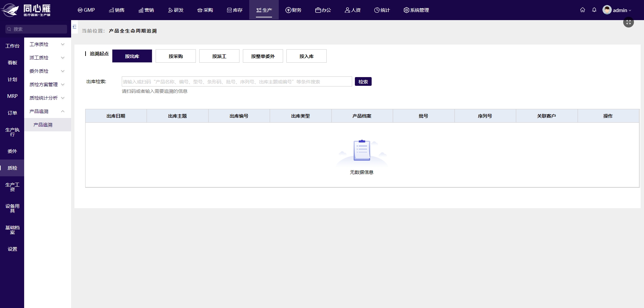Select the 产品追溯 child item
Viewport: 644px width, 308px height.
click(47, 125)
